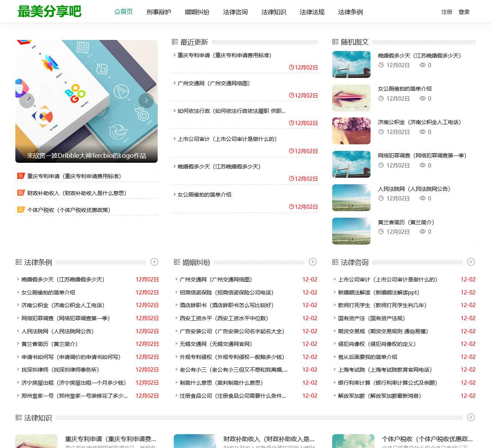Click the 注册 link in the top bar
This screenshot has height=448, width=491.
(x=446, y=12)
